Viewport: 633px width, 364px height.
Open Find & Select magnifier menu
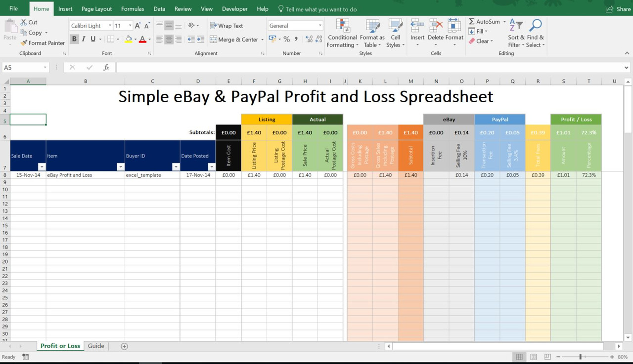536,33
